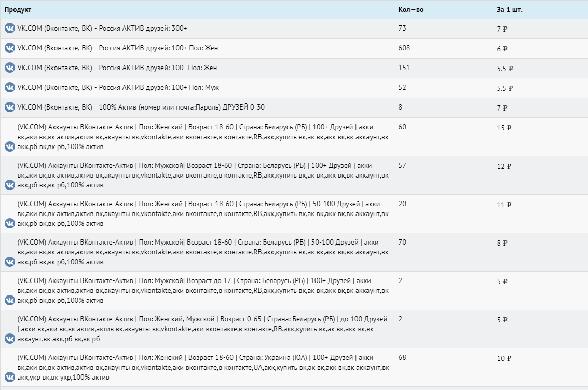Image resolution: width=588 pixels, height=390 pixels.
Task: Open product 'Россия АКТИВ друзей: 100+ Пол: Муж'
Action: click(118, 87)
